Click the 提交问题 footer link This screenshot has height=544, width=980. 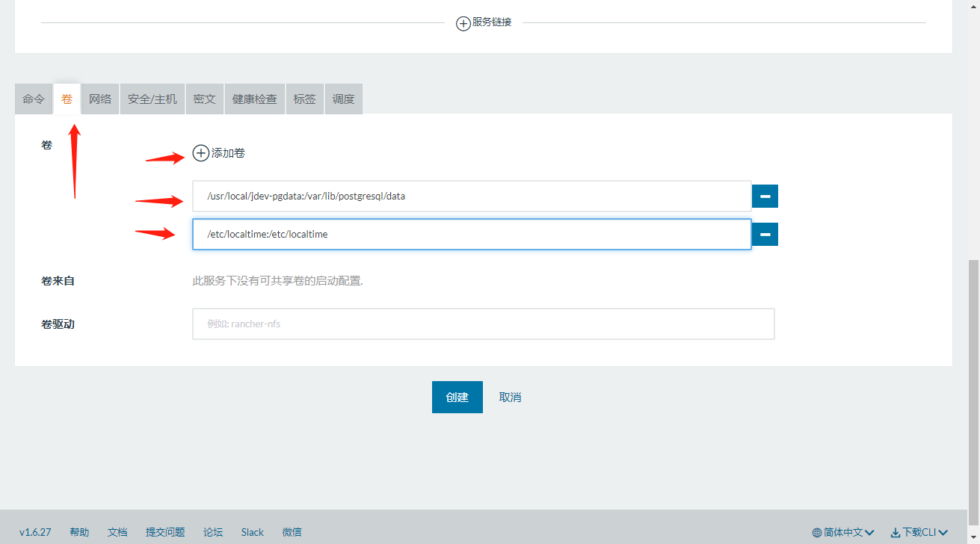click(165, 532)
